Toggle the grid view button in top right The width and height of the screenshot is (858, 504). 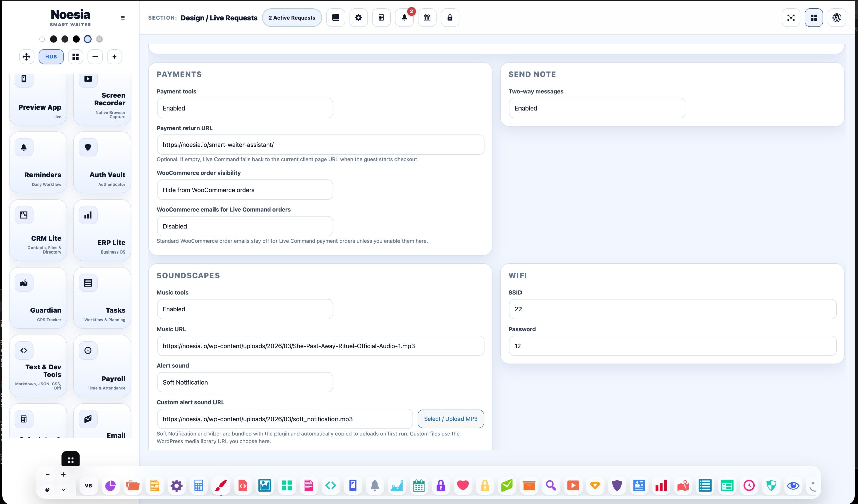point(814,18)
